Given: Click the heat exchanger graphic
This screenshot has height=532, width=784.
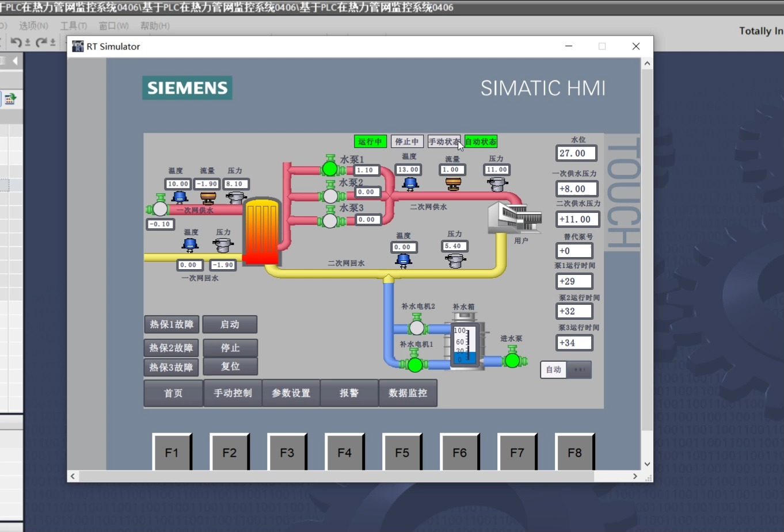Looking at the screenshot, I should point(262,231).
